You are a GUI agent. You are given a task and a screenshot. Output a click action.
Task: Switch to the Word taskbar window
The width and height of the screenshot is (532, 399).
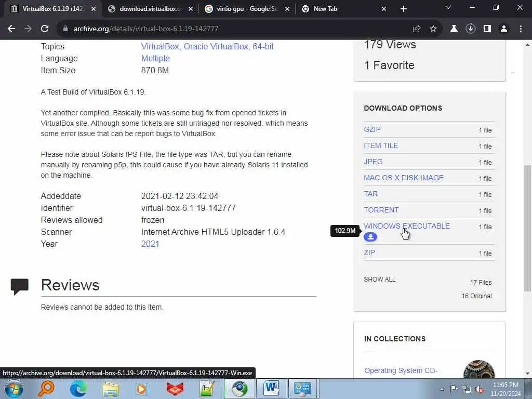click(271, 389)
